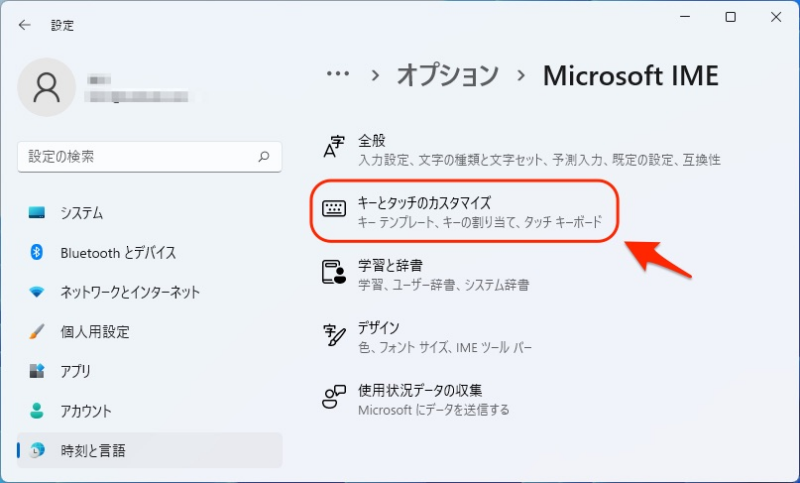Open キーとタッチのカスタマイズ

pos(464,211)
